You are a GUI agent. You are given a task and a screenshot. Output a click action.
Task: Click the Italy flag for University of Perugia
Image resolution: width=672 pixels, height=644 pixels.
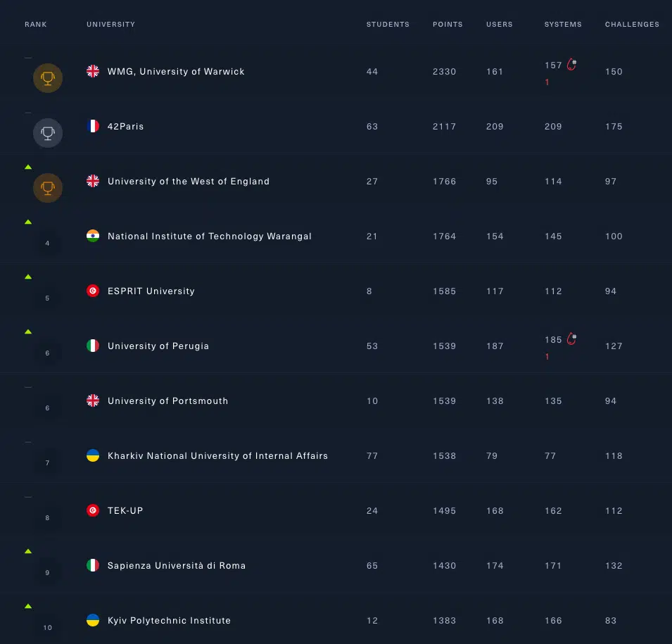click(93, 346)
